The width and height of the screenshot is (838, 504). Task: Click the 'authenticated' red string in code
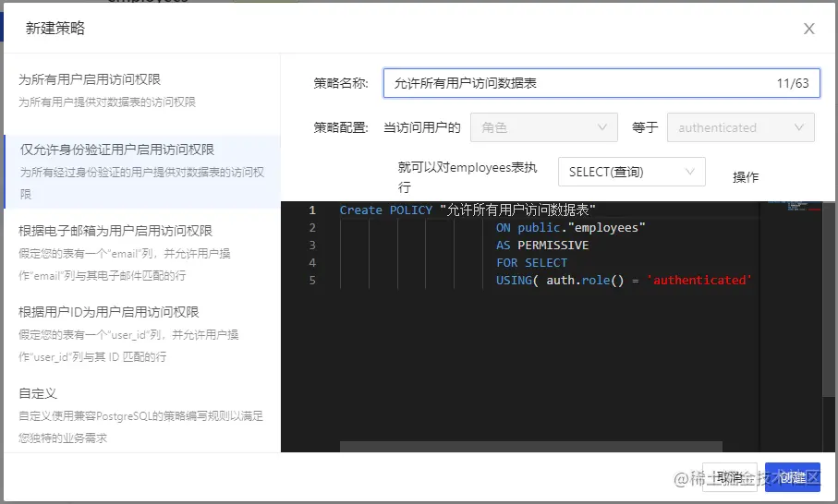pyautogui.click(x=699, y=281)
